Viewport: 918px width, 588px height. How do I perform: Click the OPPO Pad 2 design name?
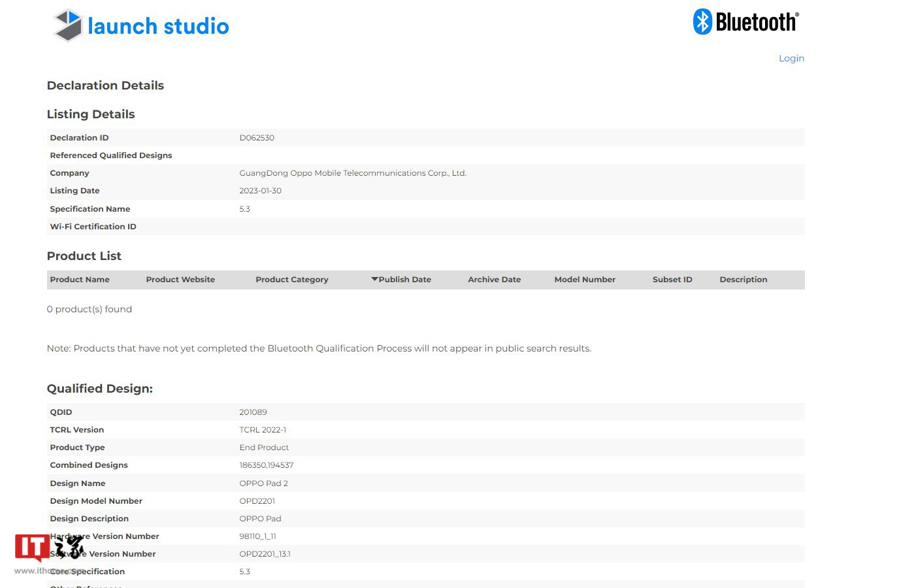pos(263,483)
